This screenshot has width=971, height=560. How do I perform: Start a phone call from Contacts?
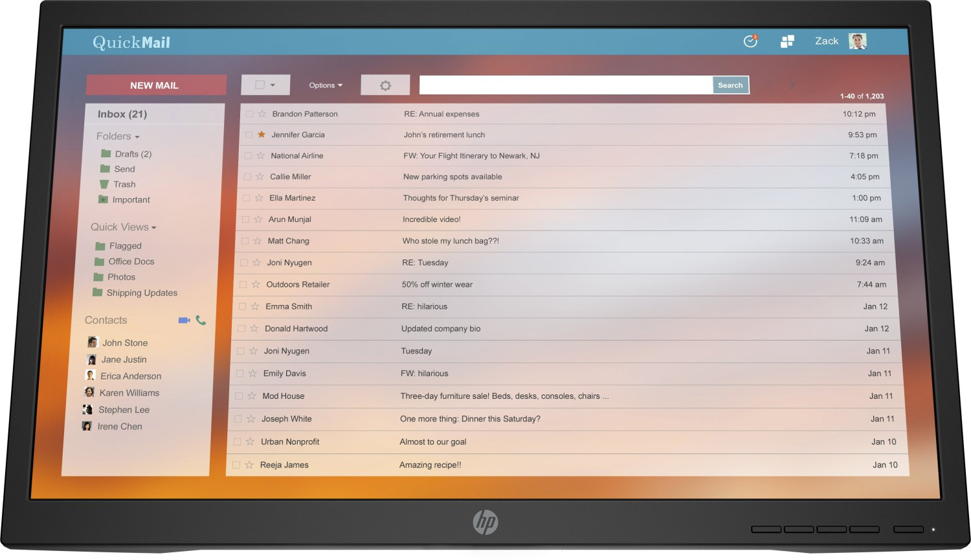click(201, 320)
